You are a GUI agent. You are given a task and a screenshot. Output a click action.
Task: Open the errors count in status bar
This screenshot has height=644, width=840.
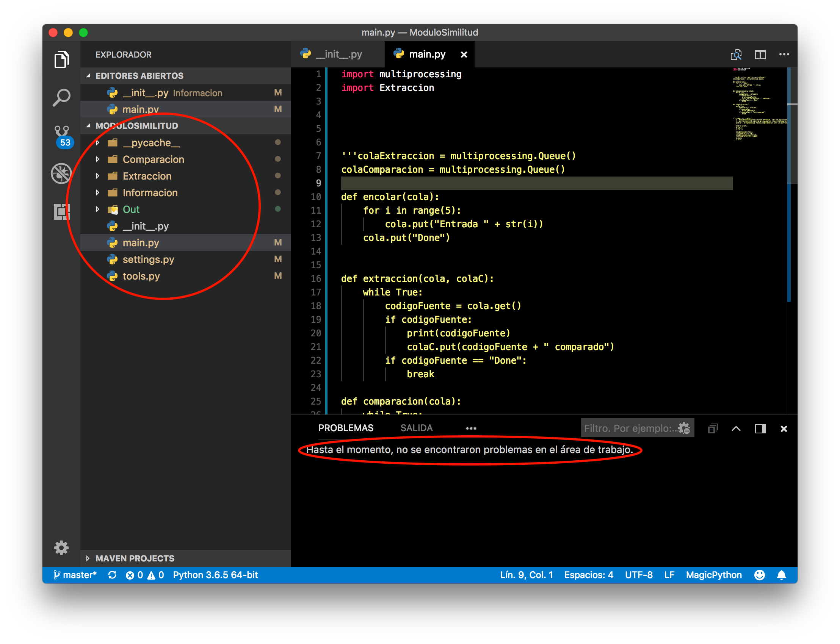(x=134, y=575)
